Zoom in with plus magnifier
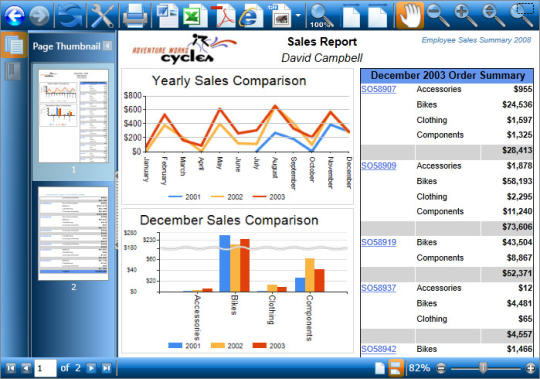540x379 pixels. (466, 15)
